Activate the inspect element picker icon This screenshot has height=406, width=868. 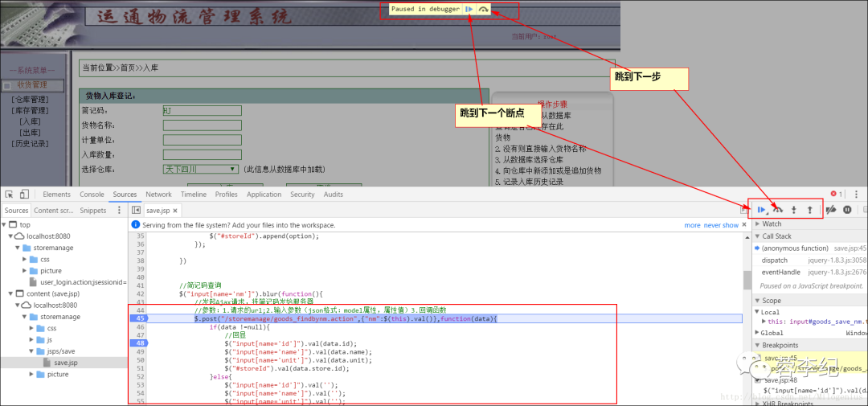point(9,194)
